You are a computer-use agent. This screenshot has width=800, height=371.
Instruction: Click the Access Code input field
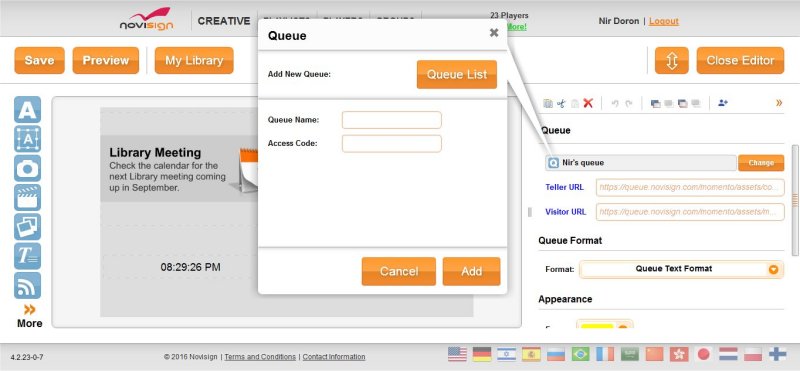391,143
